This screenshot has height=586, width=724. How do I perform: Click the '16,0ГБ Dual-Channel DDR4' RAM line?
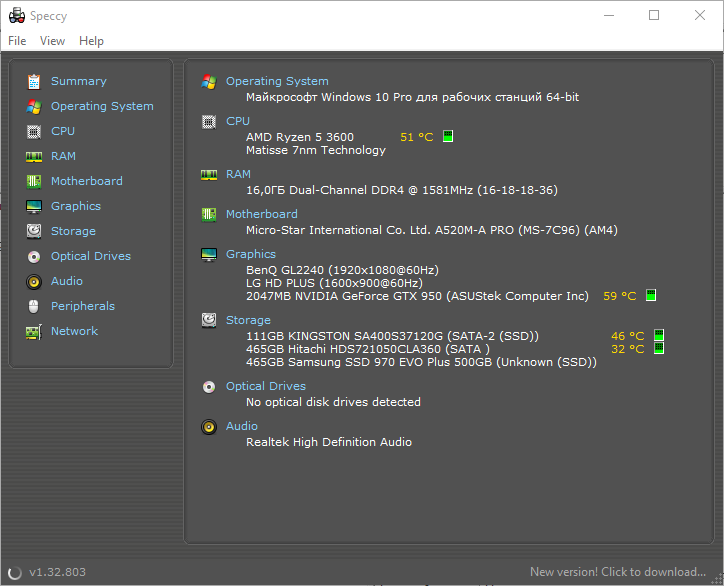pos(402,190)
